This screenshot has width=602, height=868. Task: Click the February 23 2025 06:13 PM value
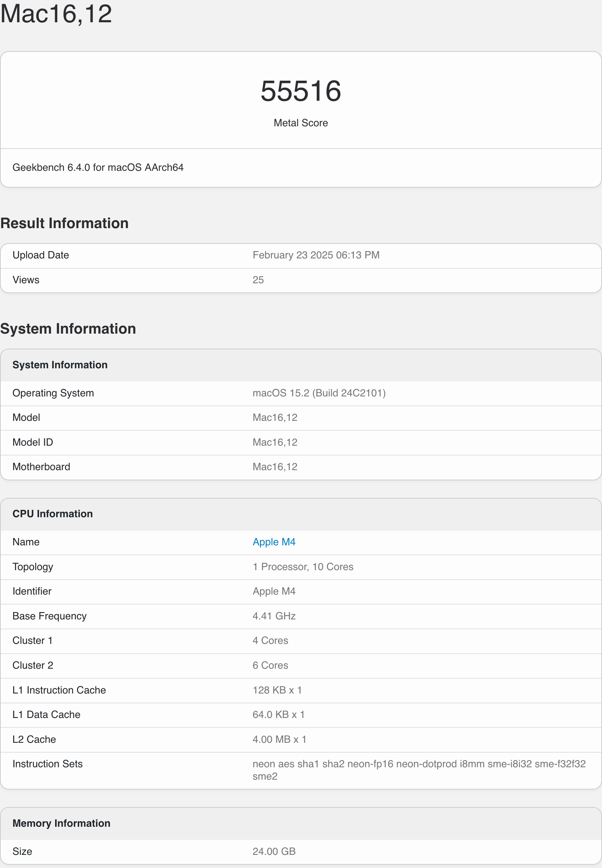pyautogui.click(x=316, y=255)
